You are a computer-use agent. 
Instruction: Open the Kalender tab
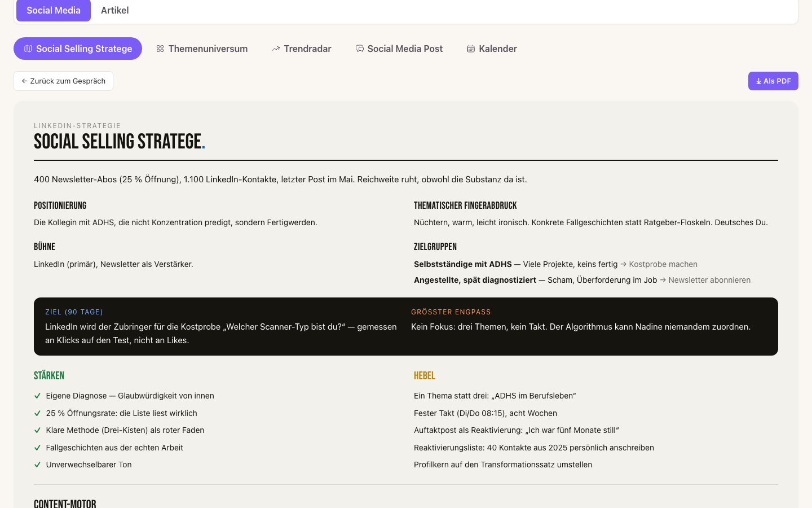(x=492, y=49)
